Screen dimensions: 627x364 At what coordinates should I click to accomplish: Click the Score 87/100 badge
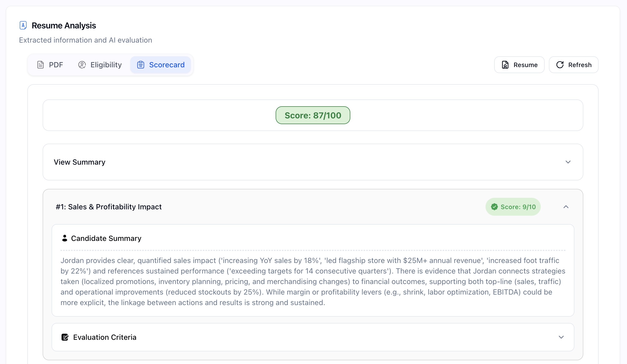313,115
